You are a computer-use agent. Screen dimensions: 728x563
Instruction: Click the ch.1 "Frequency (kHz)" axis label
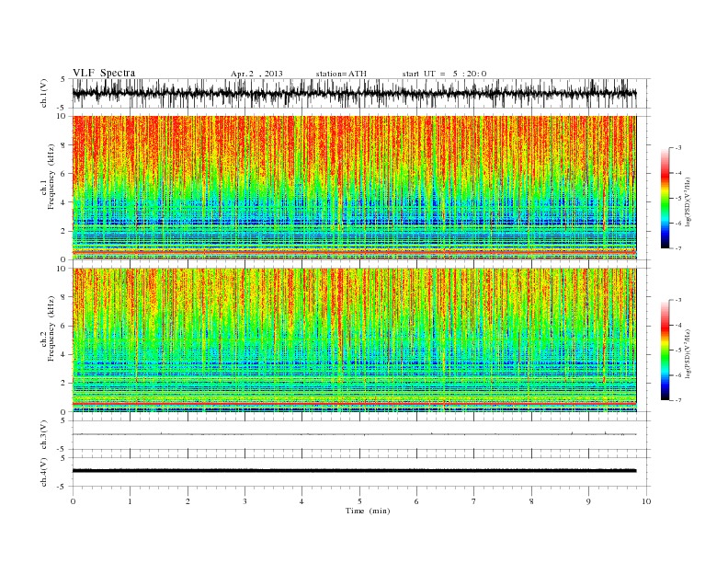(51, 177)
